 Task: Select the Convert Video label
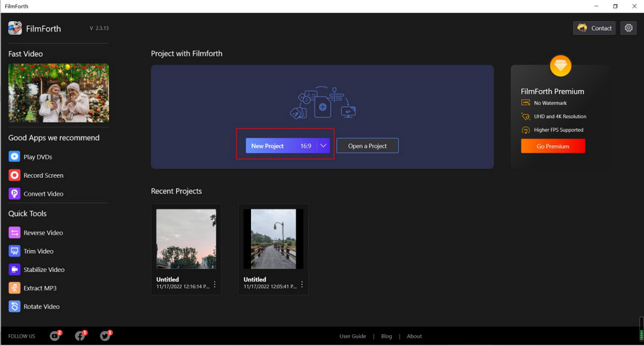pos(43,194)
